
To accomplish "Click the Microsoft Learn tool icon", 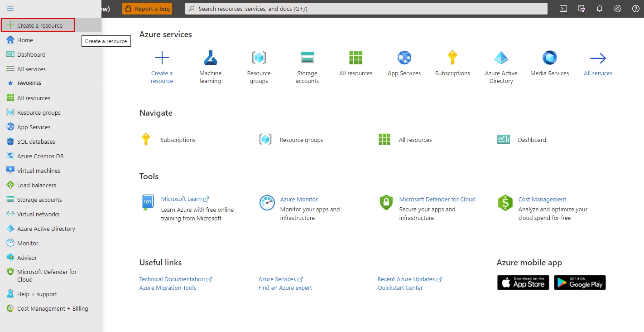I will [x=148, y=203].
